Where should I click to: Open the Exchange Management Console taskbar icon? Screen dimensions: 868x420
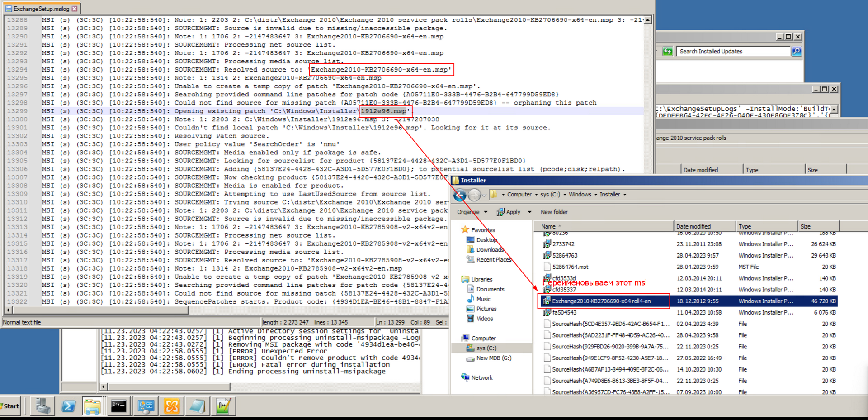point(172,406)
